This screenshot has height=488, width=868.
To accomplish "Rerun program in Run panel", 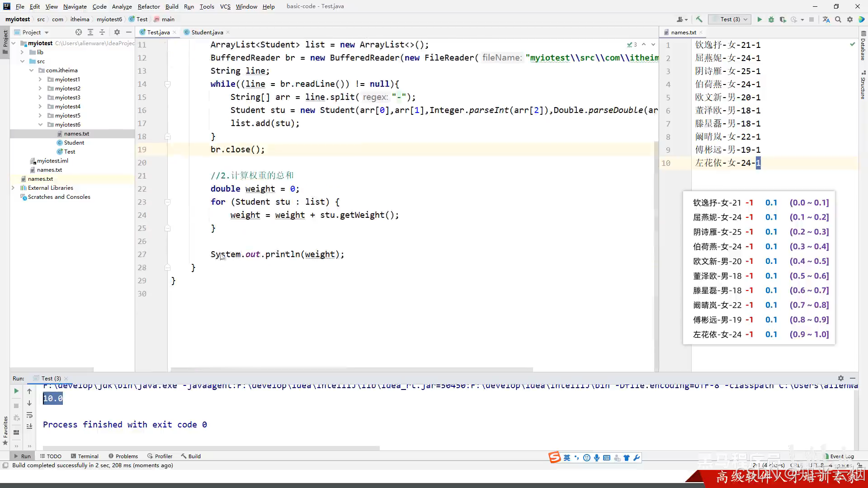I will 16,391.
